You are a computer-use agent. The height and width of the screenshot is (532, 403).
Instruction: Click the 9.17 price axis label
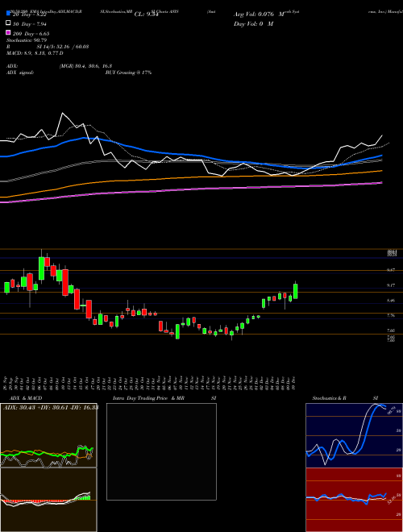coord(391,285)
